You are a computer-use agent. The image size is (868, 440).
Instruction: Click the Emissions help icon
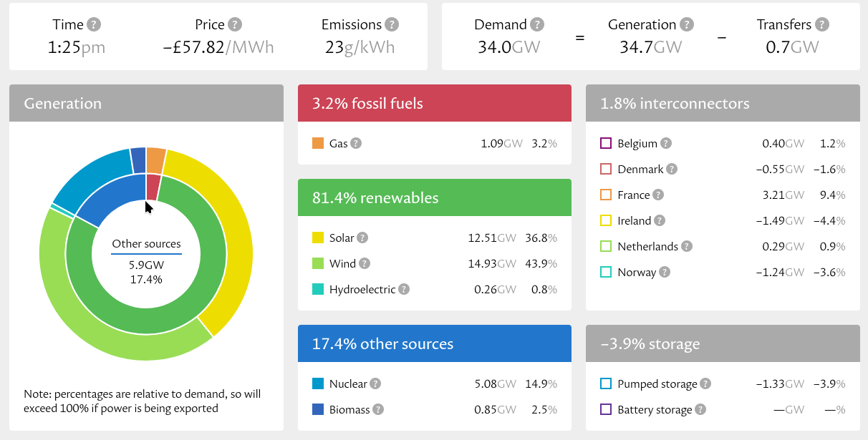pos(392,24)
